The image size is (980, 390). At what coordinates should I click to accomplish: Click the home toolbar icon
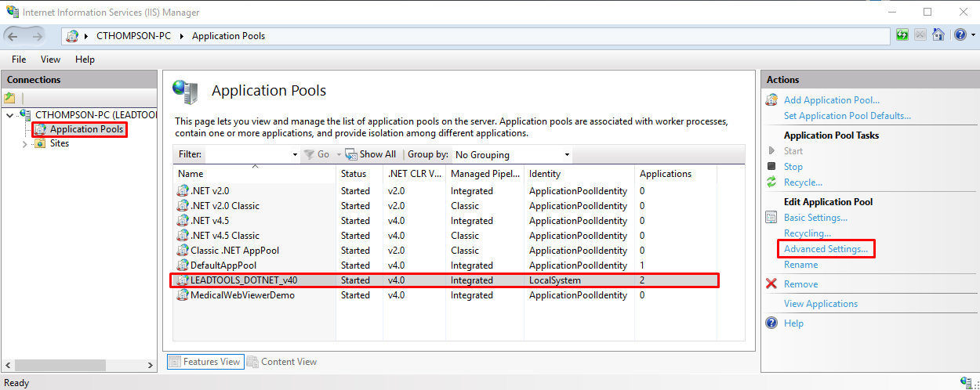pyautogui.click(x=938, y=35)
